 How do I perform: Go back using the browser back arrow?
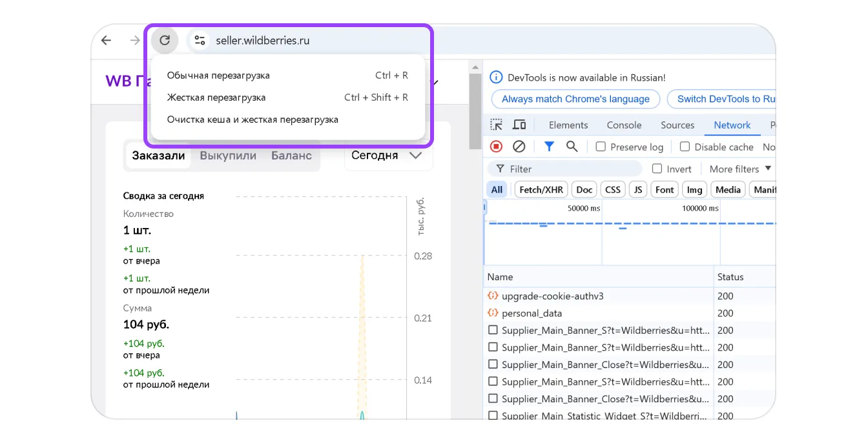pyautogui.click(x=107, y=41)
